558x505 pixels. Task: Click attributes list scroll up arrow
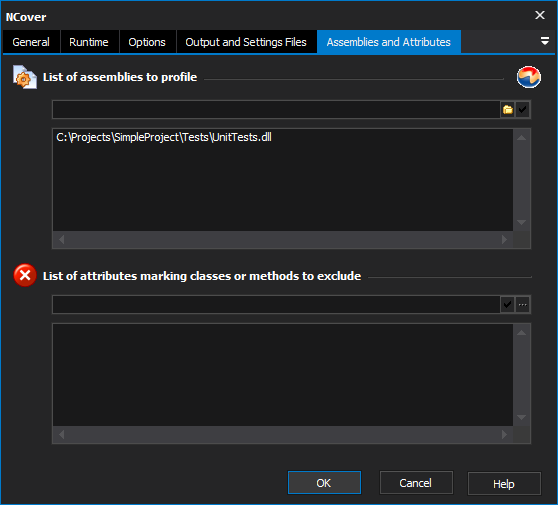[x=521, y=333]
